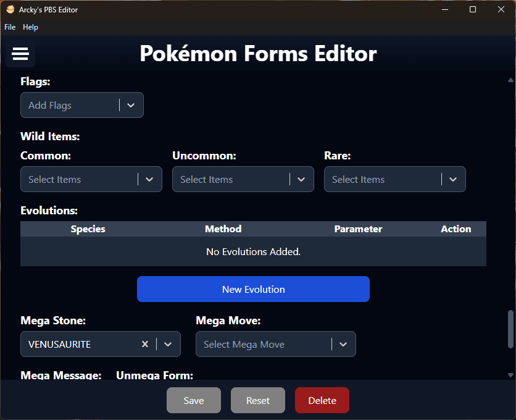Open the File menu
Screen dimensions: 516x420
coord(10,27)
